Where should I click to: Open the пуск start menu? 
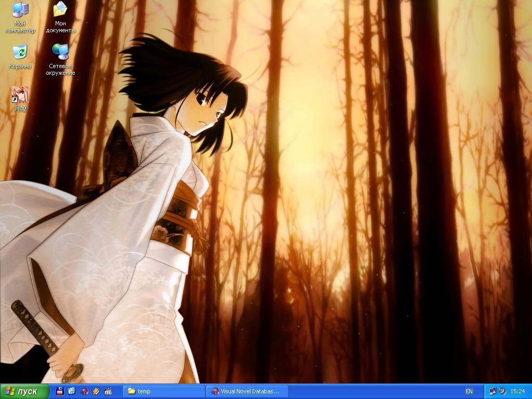tap(24, 391)
